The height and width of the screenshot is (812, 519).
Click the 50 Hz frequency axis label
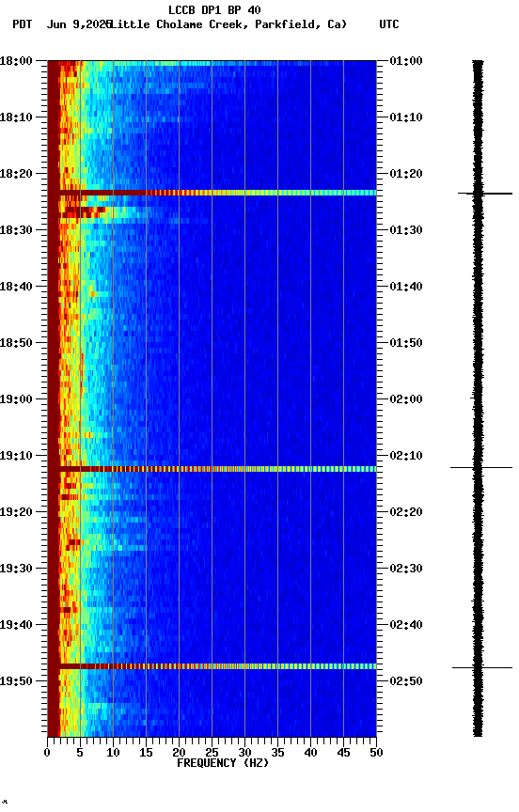tap(376, 753)
